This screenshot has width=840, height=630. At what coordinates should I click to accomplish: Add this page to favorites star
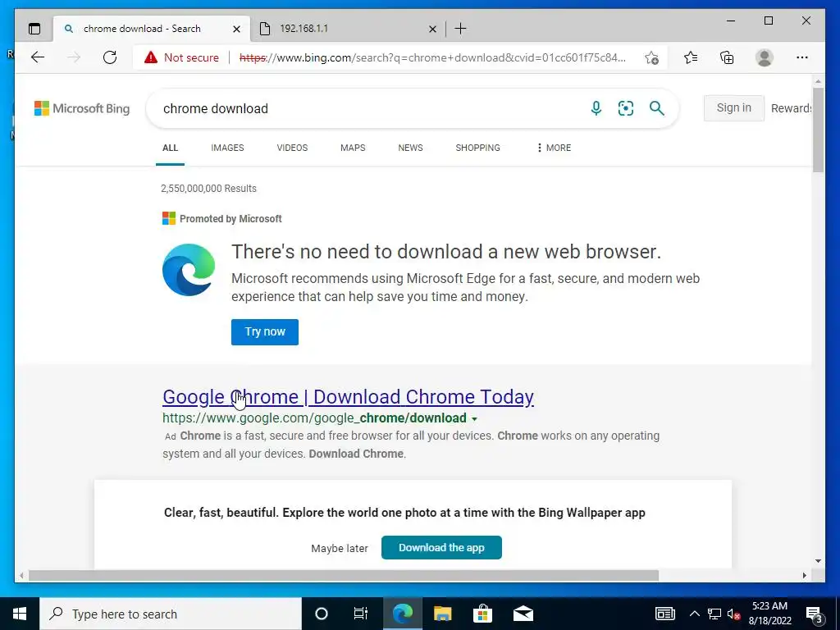651,57
